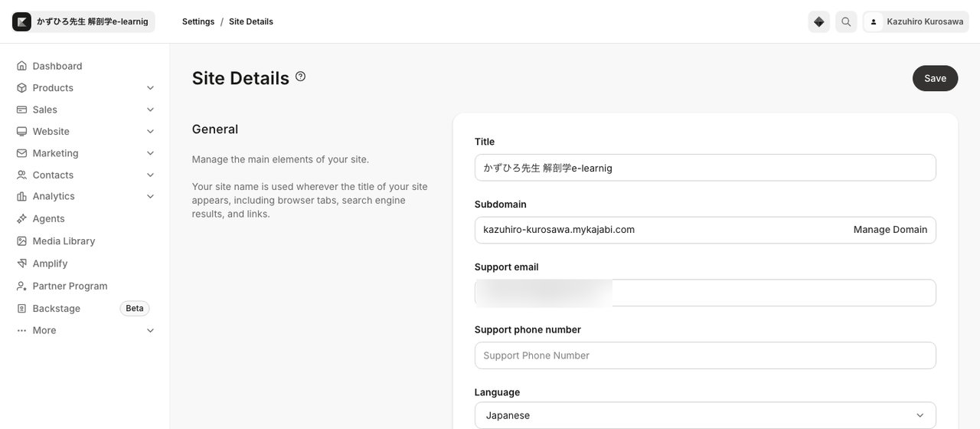Click the Backstage document icon
The width and height of the screenshot is (980, 429).
(x=21, y=308)
